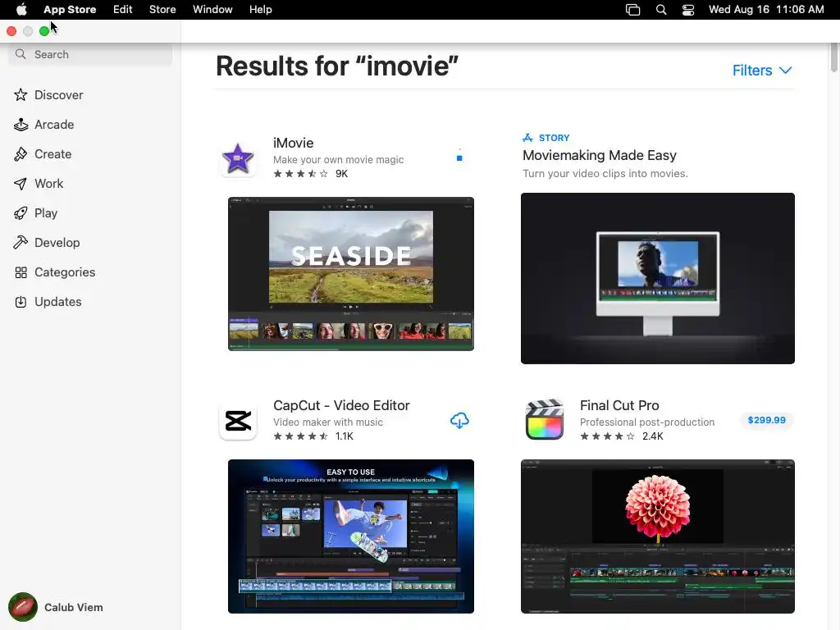The image size is (840, 630).
Task: Open Spotlight search icon in menu bar
Action: click(661, 10)
